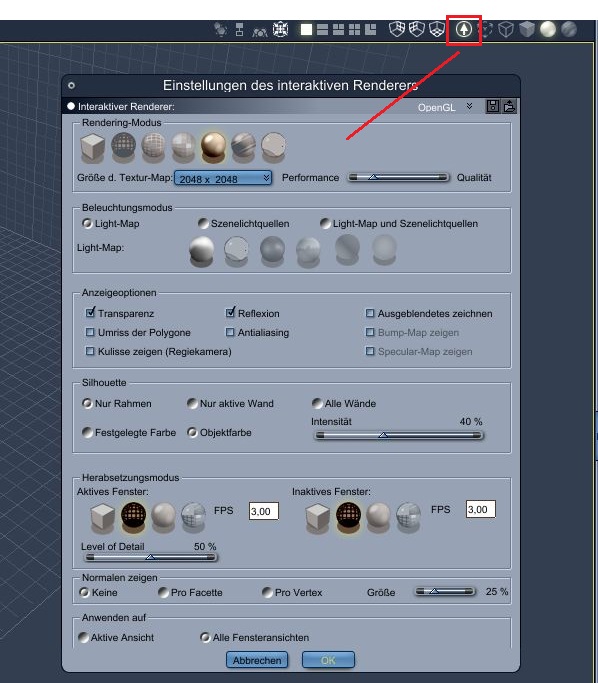Confirm settings with OK button

pos(328,660)
